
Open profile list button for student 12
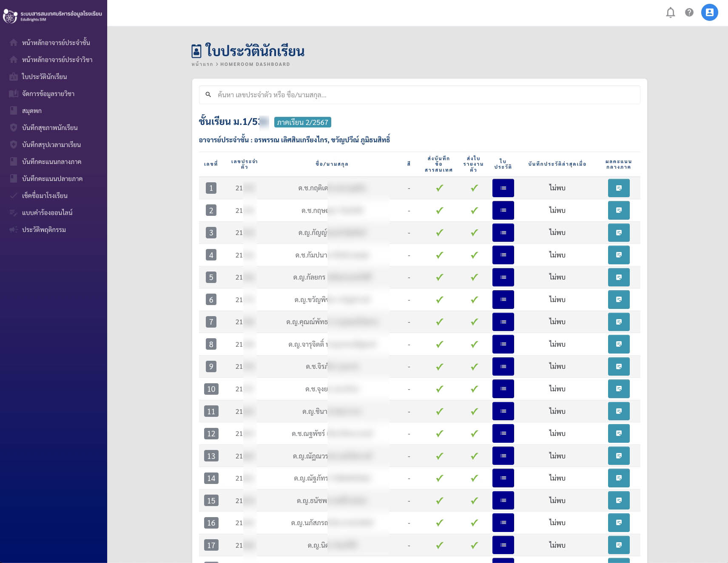tap(503, 433)
